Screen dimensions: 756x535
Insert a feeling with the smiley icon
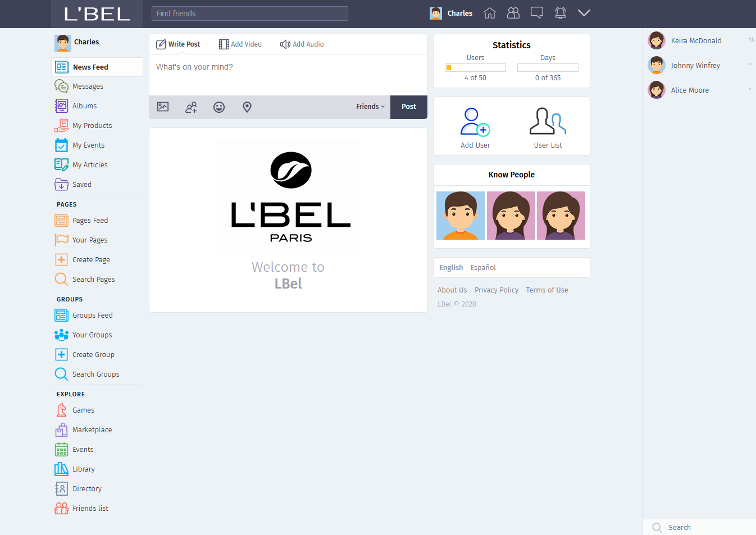[x=219, y=107]
